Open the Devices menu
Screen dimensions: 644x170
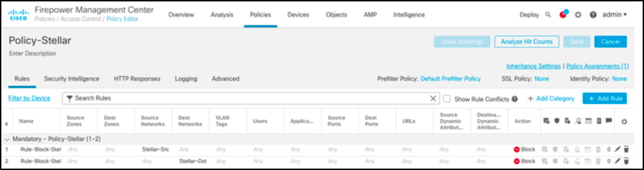(298, 15)
